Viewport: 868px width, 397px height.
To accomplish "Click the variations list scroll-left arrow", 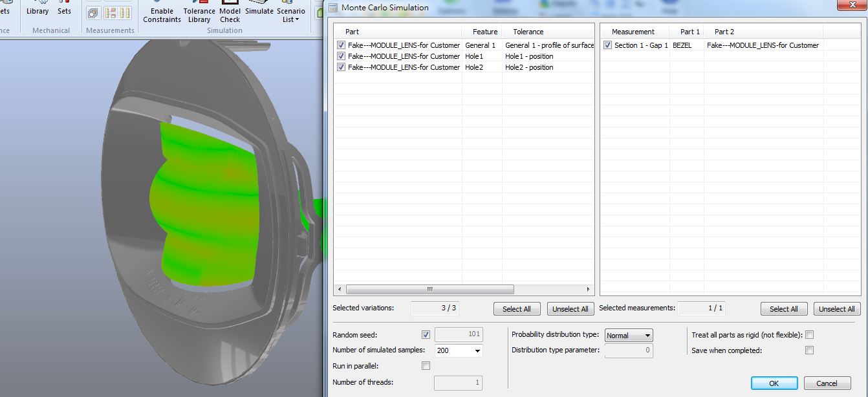I will coord(340,290).
